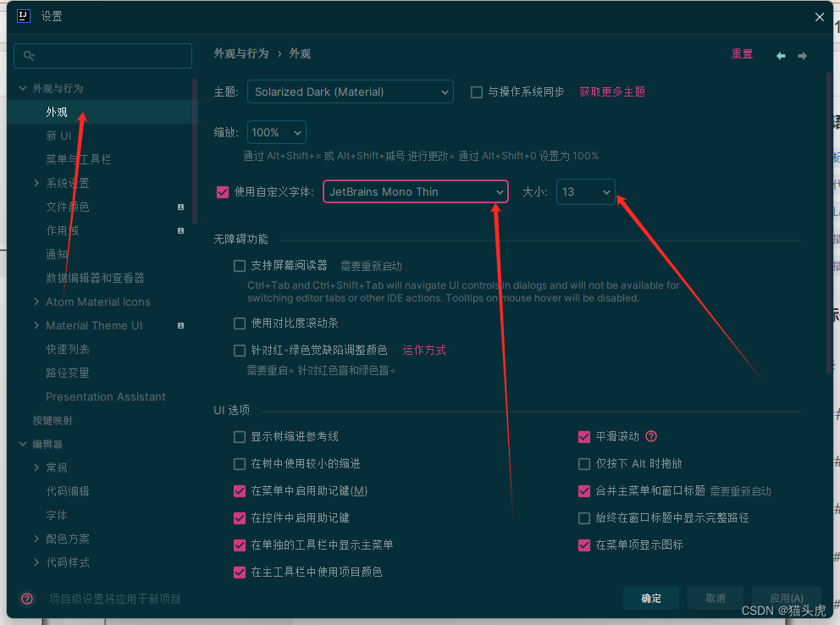Click the settings tree scrollbar
Viewport: 840px width, 625px height.
[195, 152]
